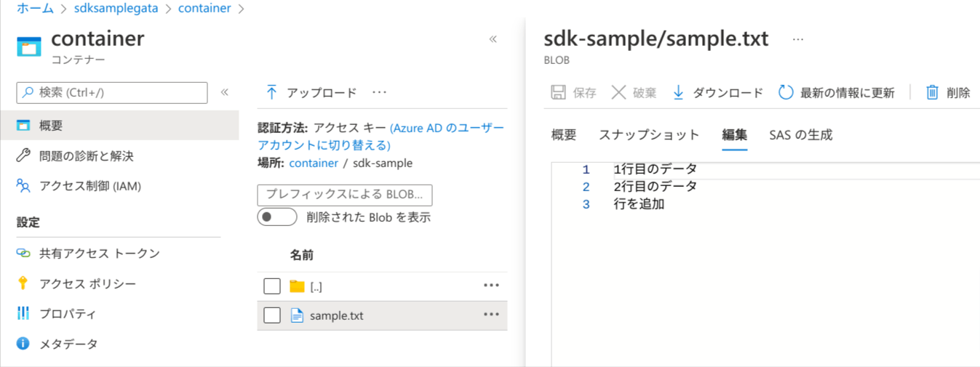
Task: Check the box next to [..] folder
Action: (x=272, y=286)
